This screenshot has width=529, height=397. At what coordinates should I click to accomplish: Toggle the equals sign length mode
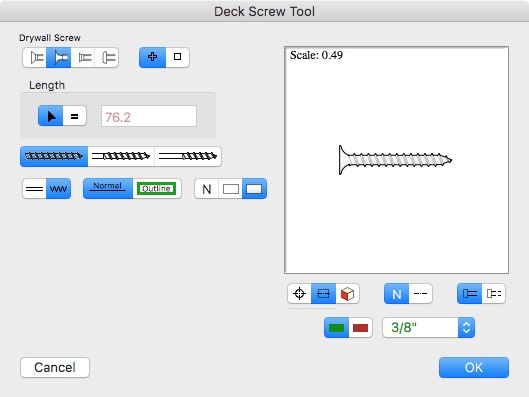[75, 116]
